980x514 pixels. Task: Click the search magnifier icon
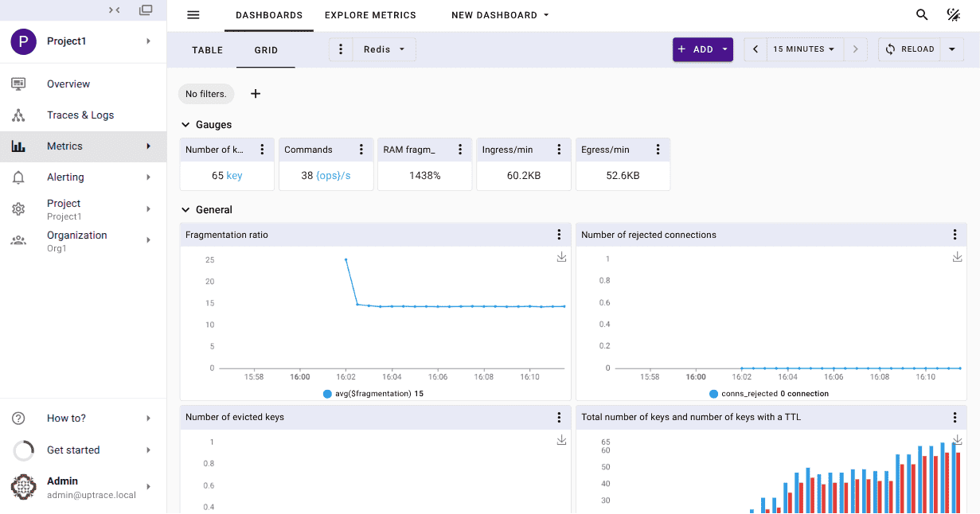922,15
